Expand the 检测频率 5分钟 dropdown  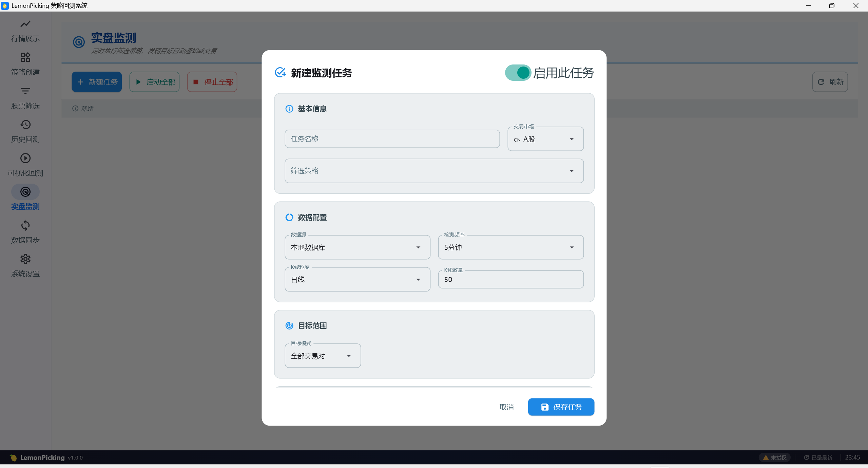point(510,247)
